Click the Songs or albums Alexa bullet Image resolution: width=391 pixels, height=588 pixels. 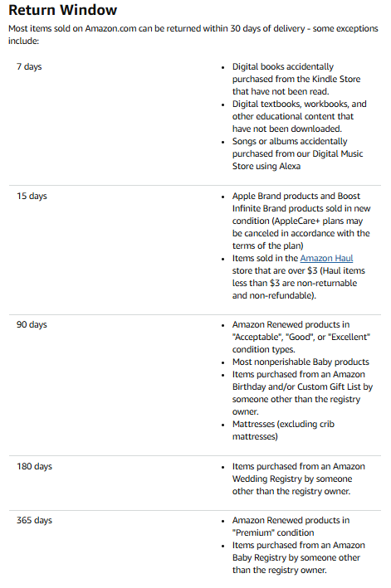pyautogui.click(x=297, y=153)
